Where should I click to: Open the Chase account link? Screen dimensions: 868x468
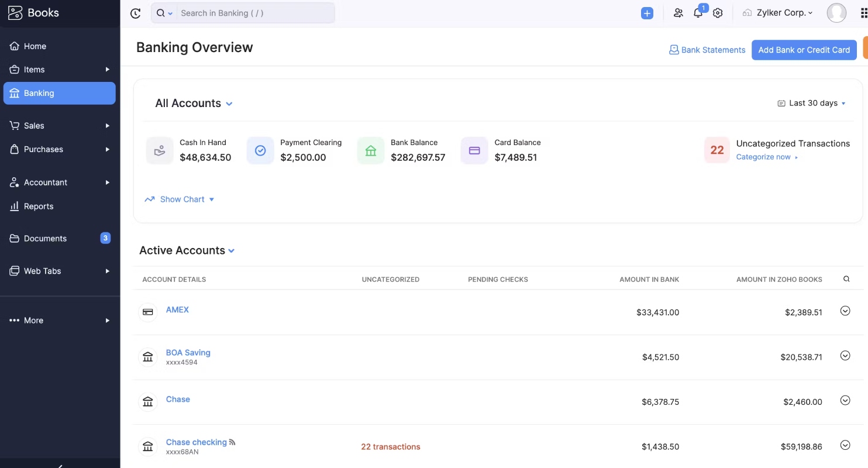178,400
